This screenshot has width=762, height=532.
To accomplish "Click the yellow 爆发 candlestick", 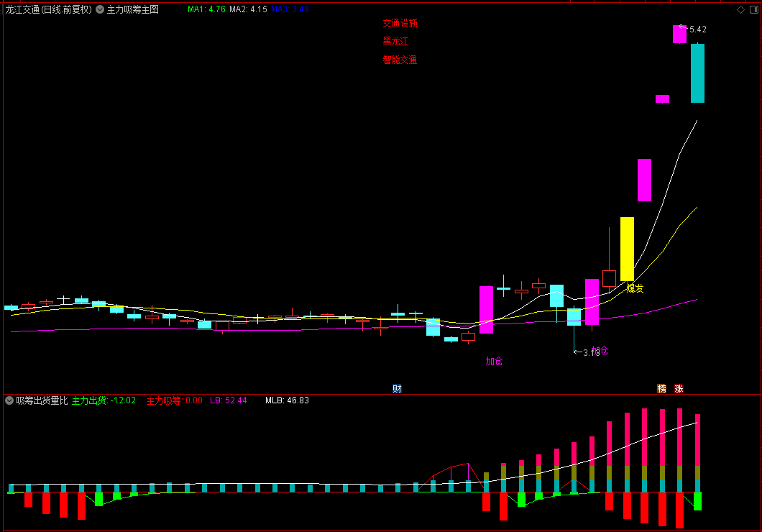I will pos(627,249).
